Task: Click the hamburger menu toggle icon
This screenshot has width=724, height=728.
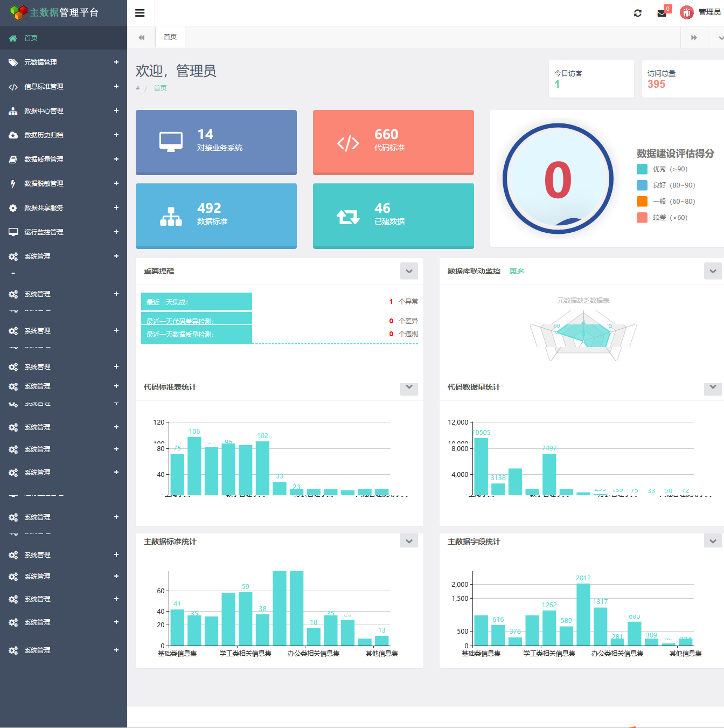Action: pyautogui.click(x=140, y=13)
